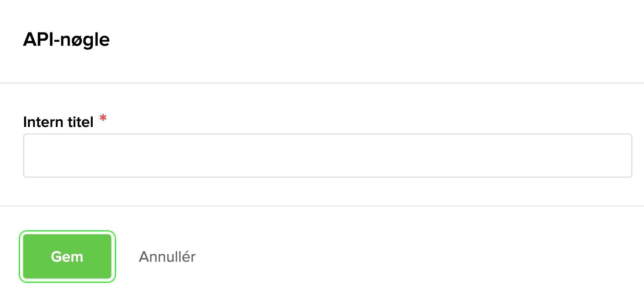Click the bold Intern titel field label
This screenshot has width=644, height=299.
[58, 122]
